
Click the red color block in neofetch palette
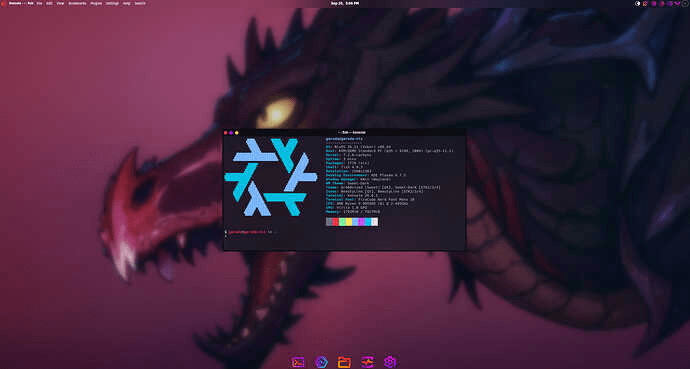(336, 222)
